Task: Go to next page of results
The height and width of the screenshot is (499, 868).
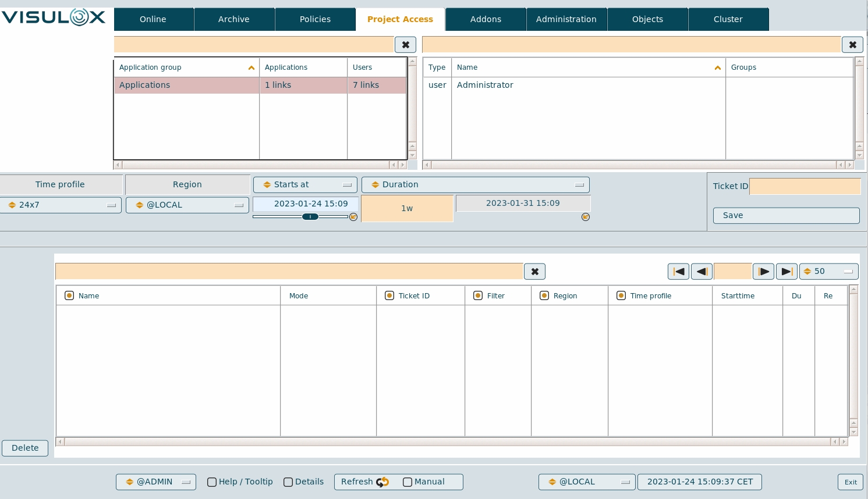Action: pos(763,272)
